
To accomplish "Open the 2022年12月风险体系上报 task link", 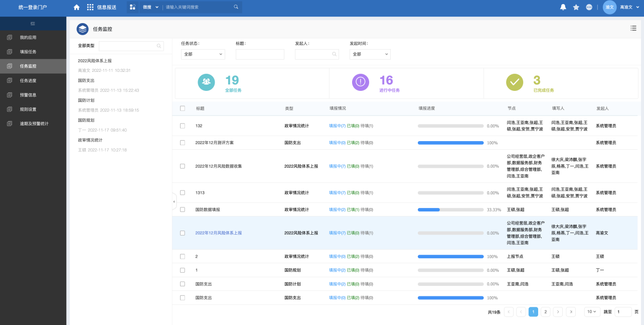I will pos(219,233).
